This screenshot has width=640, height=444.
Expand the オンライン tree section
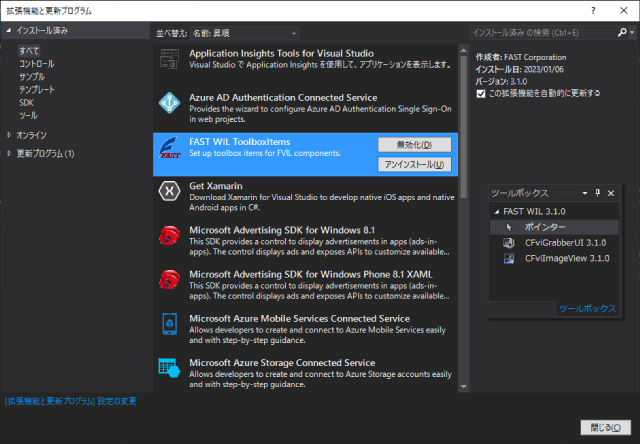click(9, 135)
